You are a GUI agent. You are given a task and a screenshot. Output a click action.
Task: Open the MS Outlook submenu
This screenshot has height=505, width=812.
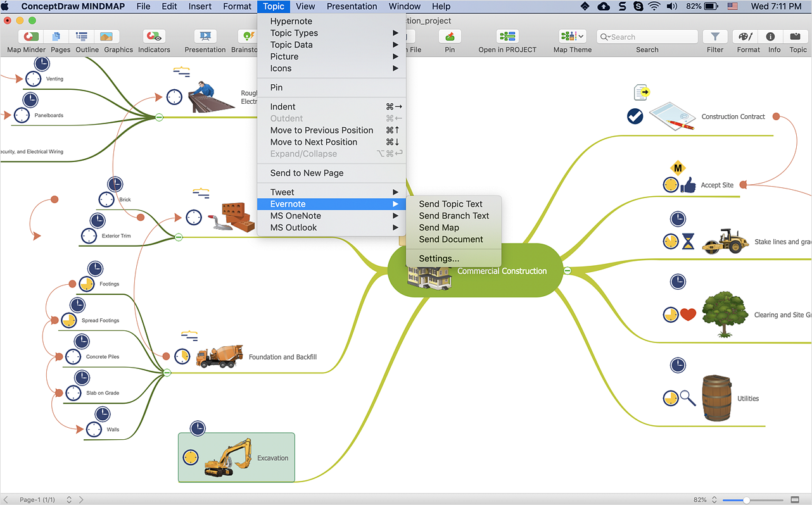tap(331, 228)
